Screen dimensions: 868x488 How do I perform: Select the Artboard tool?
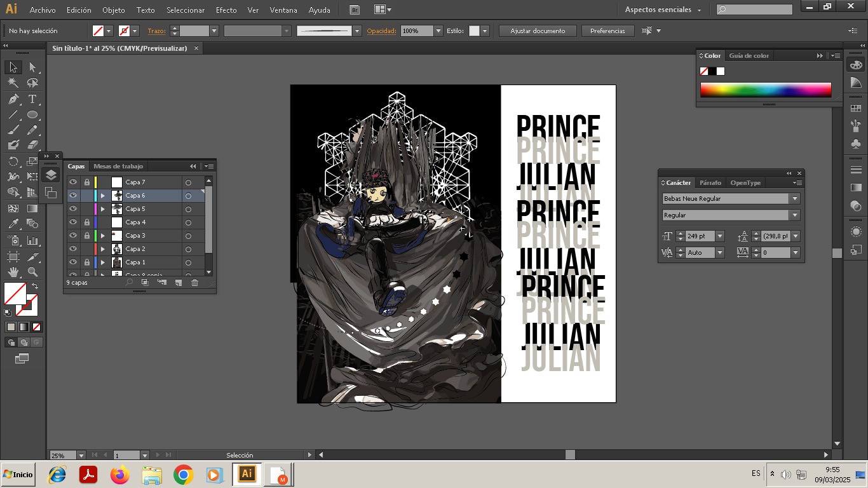tap(13, 257)
